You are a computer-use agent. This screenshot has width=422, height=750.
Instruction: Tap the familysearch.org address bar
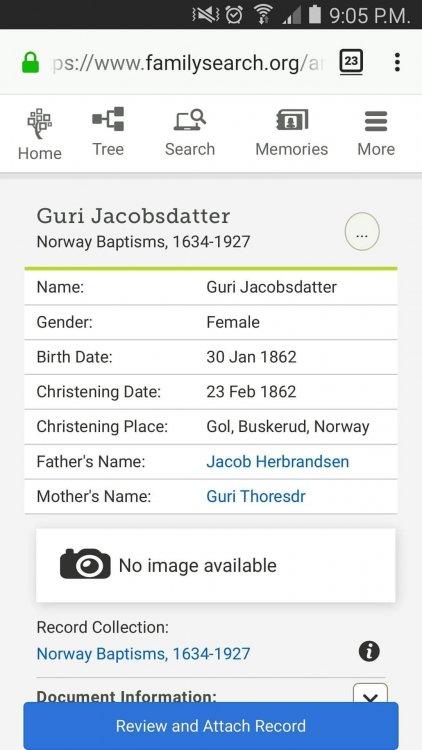point(188,63)
